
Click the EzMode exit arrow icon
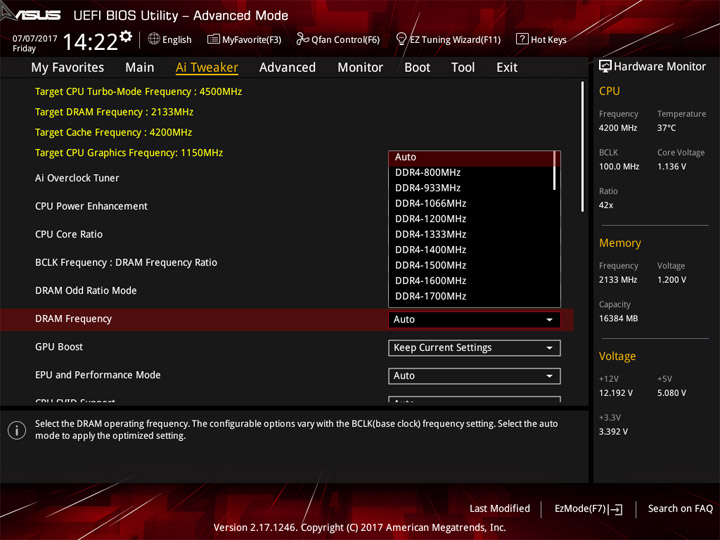click(617, 509)
